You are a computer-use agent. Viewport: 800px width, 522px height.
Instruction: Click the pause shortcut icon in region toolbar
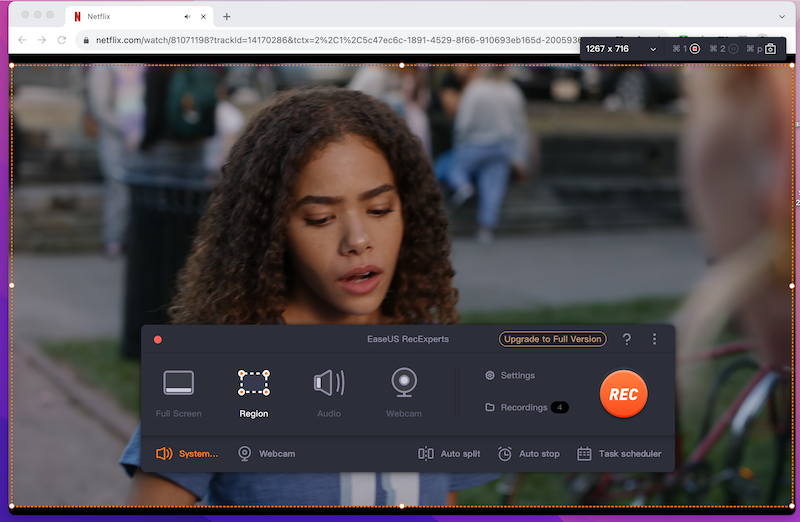[733, 49]
